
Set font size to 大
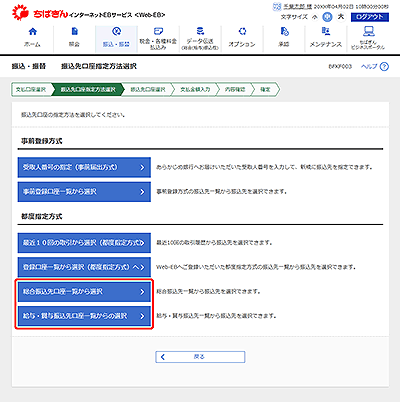[x=341, y=17]
